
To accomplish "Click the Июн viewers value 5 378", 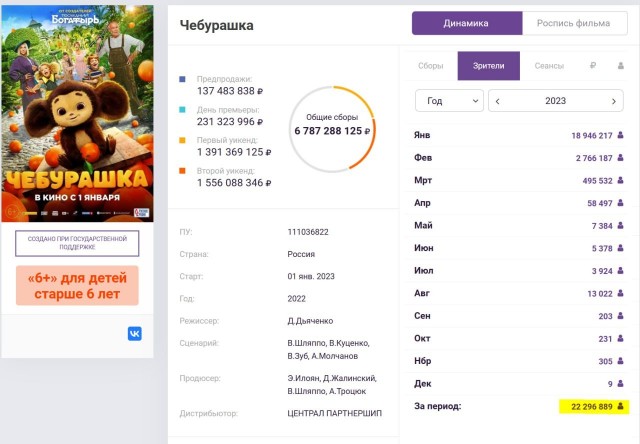I will click(x=602, y=248).
